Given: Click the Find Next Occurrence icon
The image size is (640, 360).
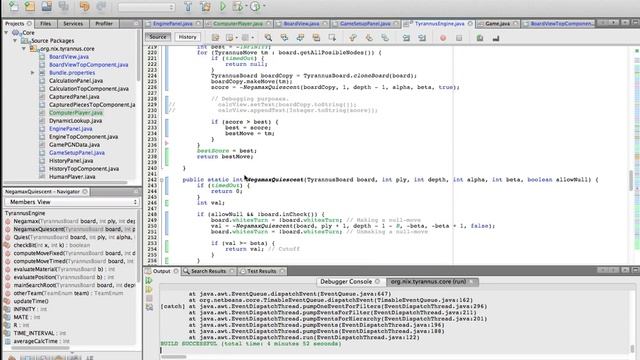Looking at the screenshot, I should point(300,38).
